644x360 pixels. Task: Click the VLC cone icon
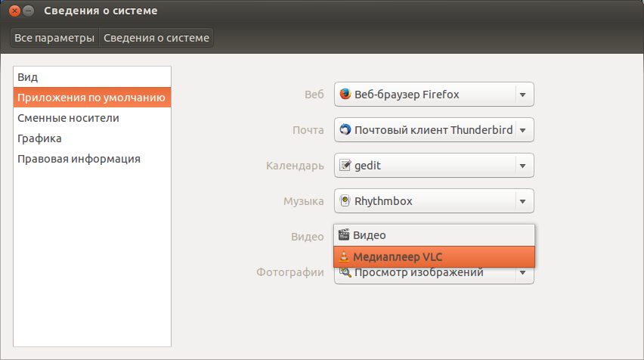[344, 257]
